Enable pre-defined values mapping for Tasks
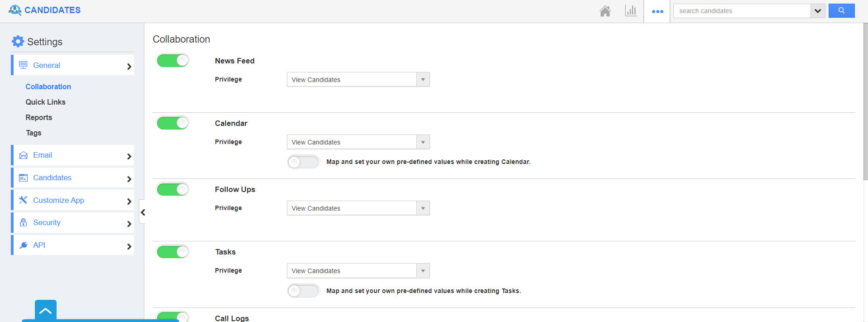Screen dimensions: 868x322 point(303,291)
